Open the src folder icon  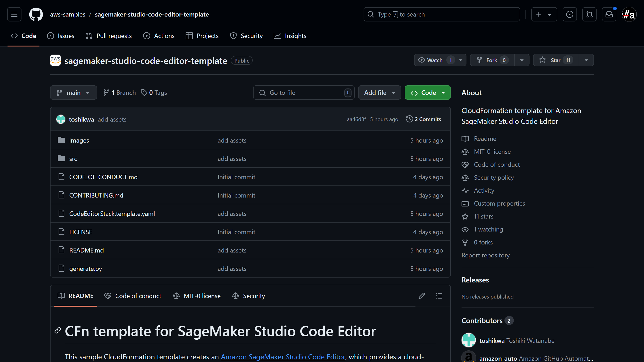coord(61,158)
